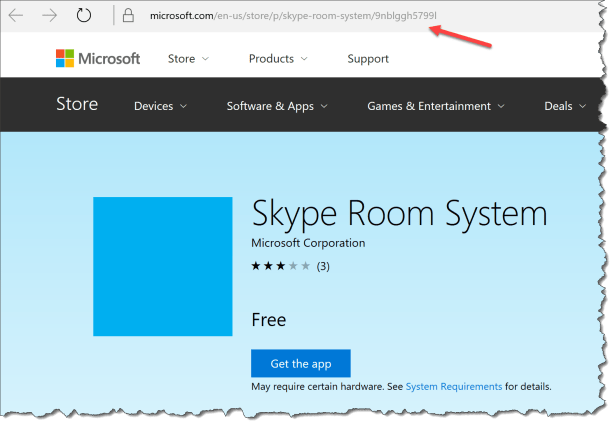Open the Store heading in dark bar
Screen dimensions: 615x426
tap(77, 104)
